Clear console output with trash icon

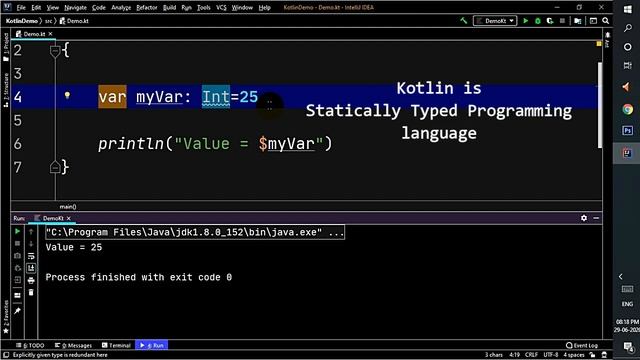pos(31,292)
